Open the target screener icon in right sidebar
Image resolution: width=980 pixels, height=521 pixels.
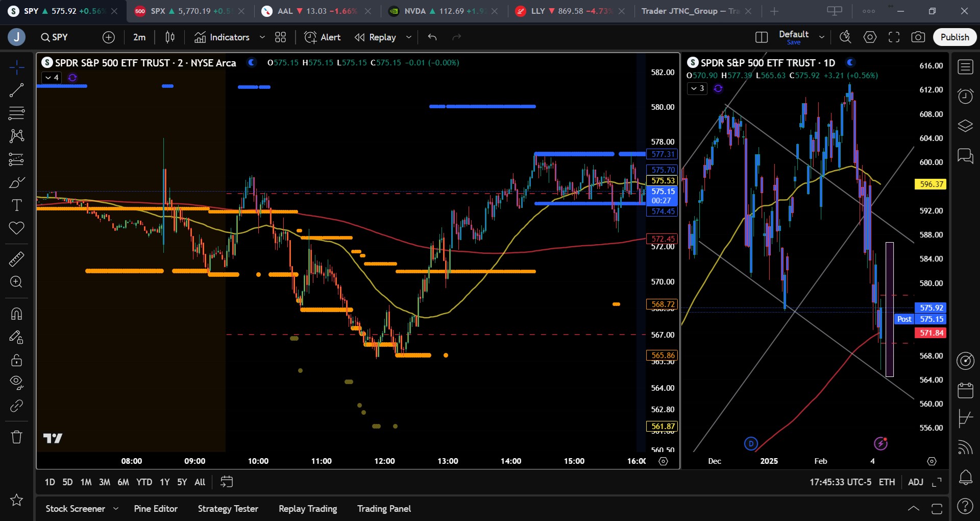[965, 361]
